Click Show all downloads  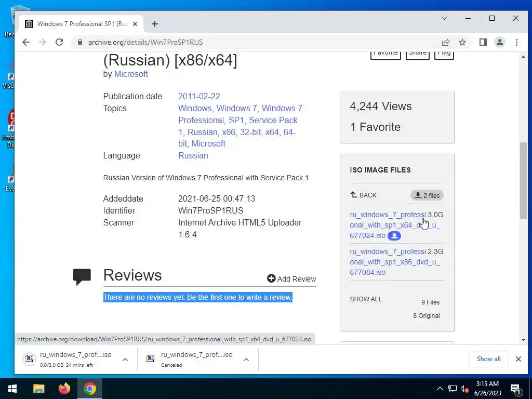tap(488, 359)
